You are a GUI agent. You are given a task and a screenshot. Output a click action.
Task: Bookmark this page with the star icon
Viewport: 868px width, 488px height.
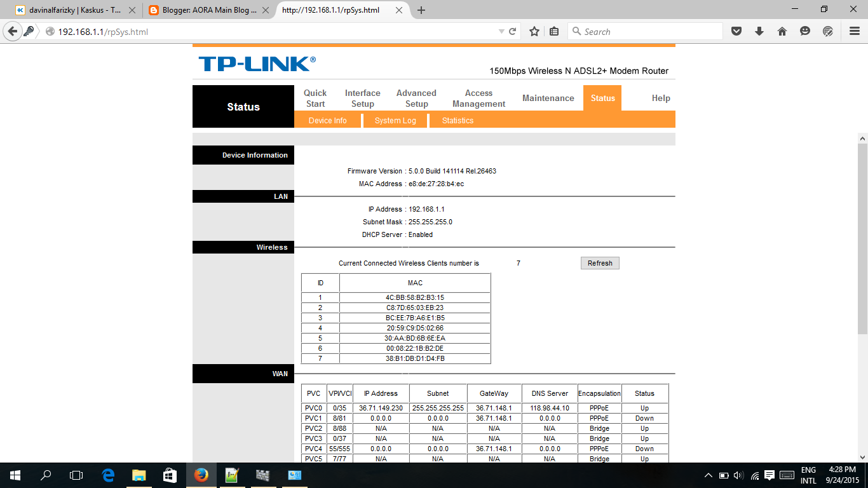[534, 30]
